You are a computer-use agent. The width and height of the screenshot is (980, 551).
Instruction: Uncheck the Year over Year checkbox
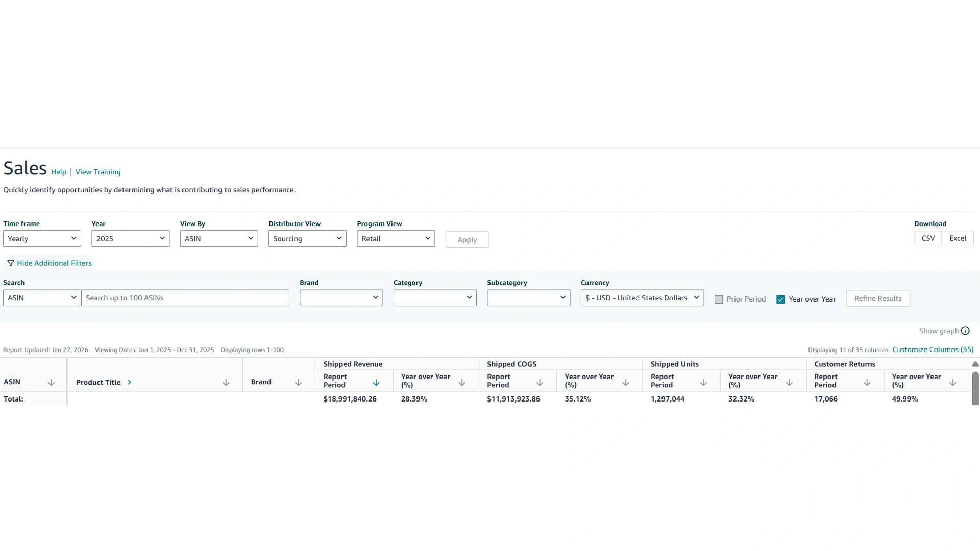tap(780, 299)
